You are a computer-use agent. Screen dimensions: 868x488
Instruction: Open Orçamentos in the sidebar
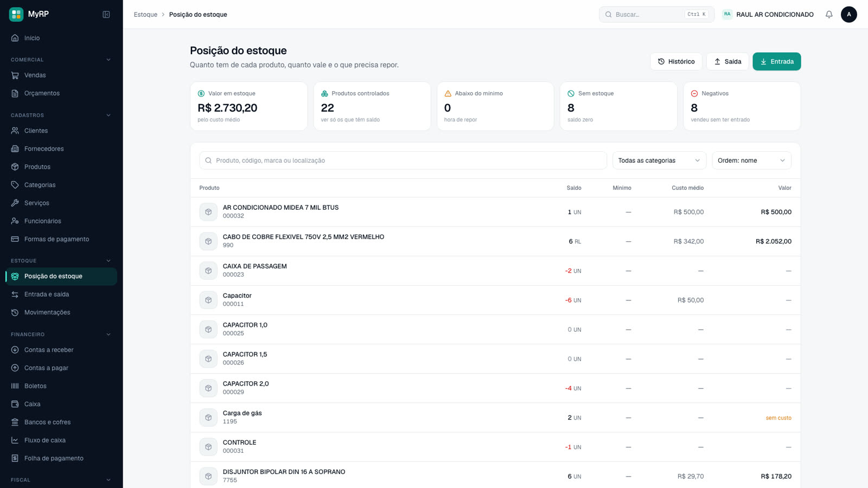coord(61,93)
